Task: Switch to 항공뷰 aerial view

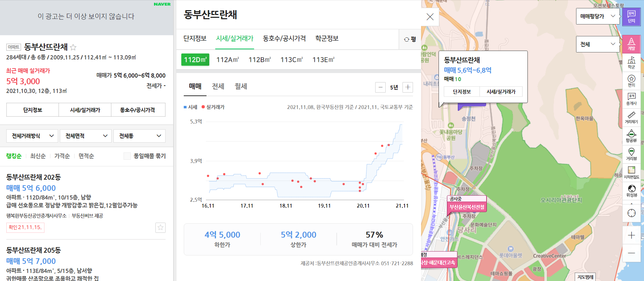Action: (x=631, y=136)
